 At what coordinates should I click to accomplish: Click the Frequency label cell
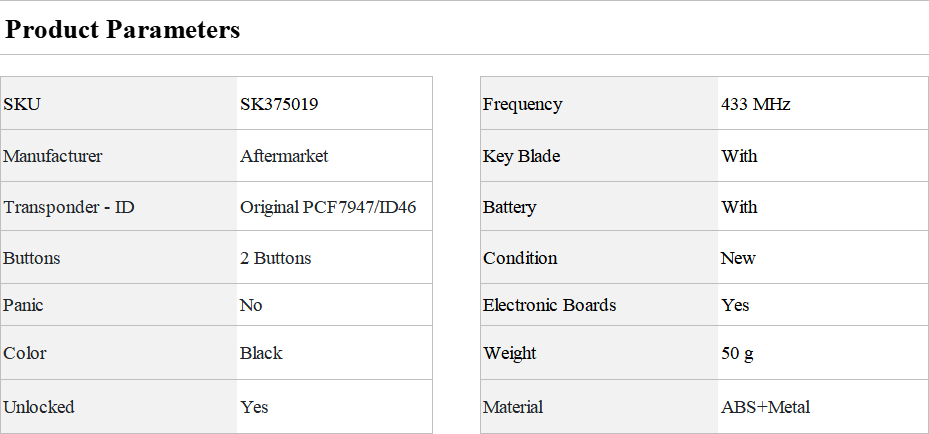(599, 104)
